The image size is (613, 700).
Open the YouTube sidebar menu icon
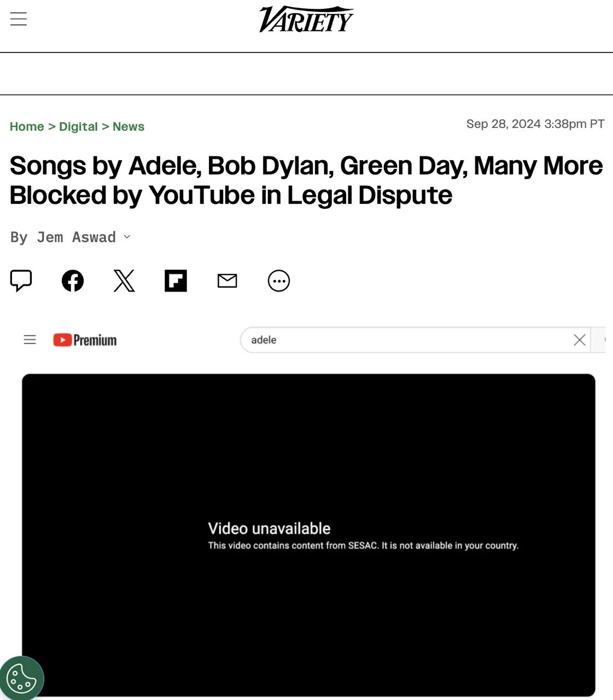[30, 340]
